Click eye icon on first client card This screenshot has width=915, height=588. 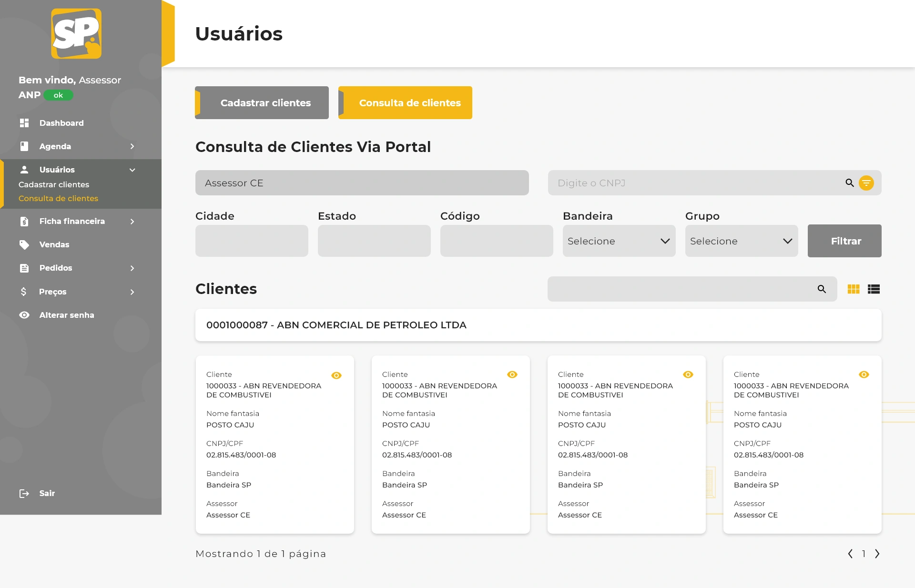(336, 375)
